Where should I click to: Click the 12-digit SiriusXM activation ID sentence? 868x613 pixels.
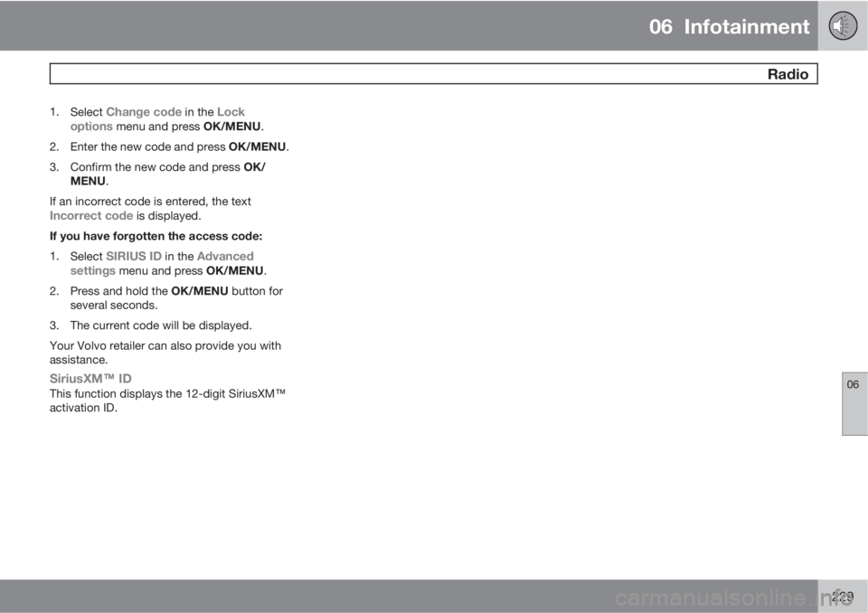coord(167,401)
